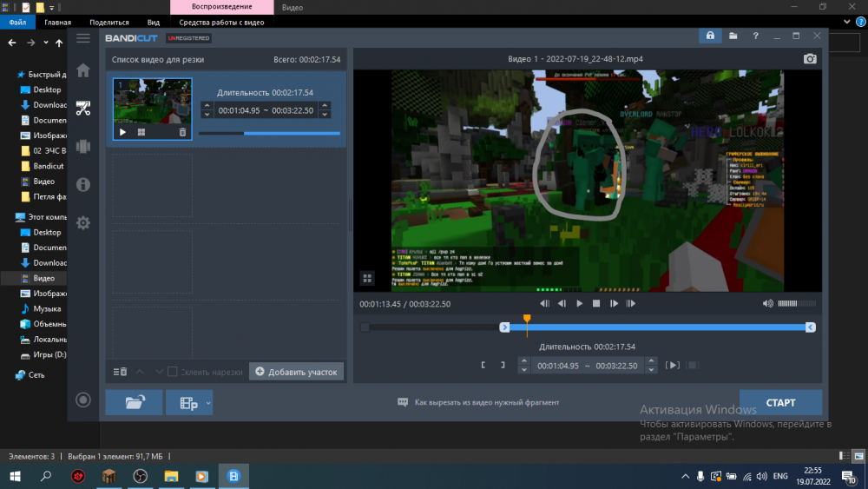
Task: Open the Главная ribbon tab
Action: click(x=57, y=23)
